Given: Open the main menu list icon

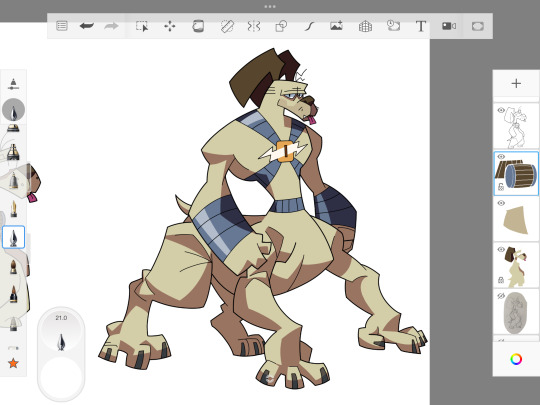Looking at the screenshot, I should click(x=62, y=26).
